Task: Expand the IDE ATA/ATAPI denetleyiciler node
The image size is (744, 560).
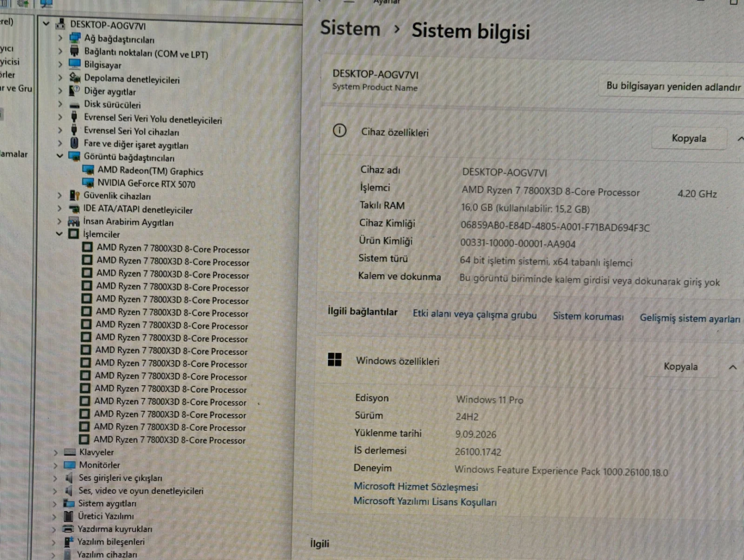Action: (x=60, y=208)
